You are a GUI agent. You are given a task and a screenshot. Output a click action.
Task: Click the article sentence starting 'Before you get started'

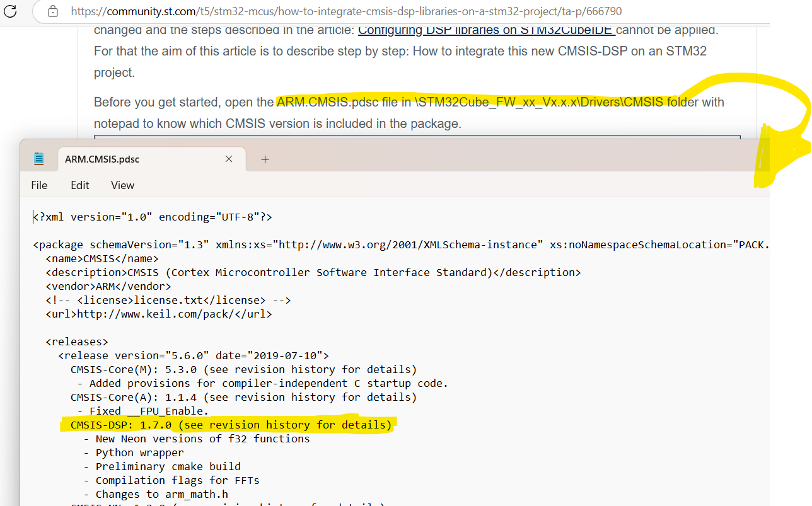(409, 113)
